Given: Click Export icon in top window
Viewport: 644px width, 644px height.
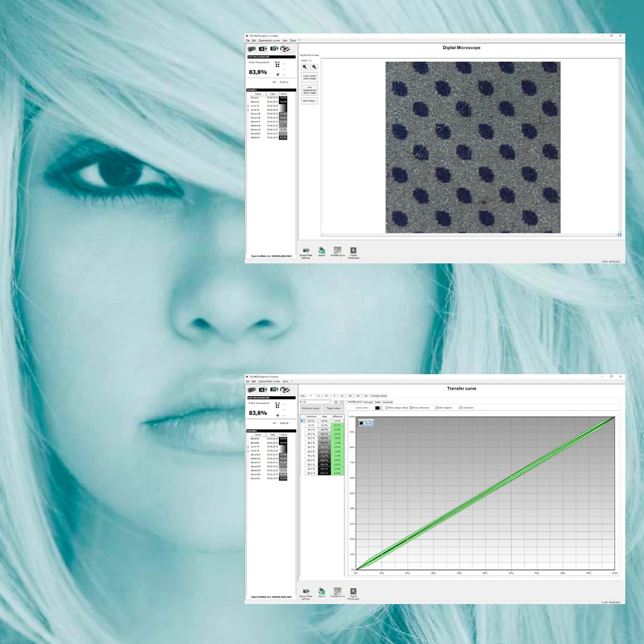Looking at the screenshot, I should [321, 251].
